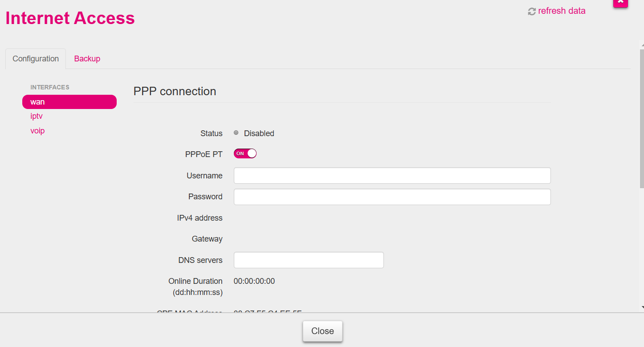Click the PPP connection section title

click(175, 91)
